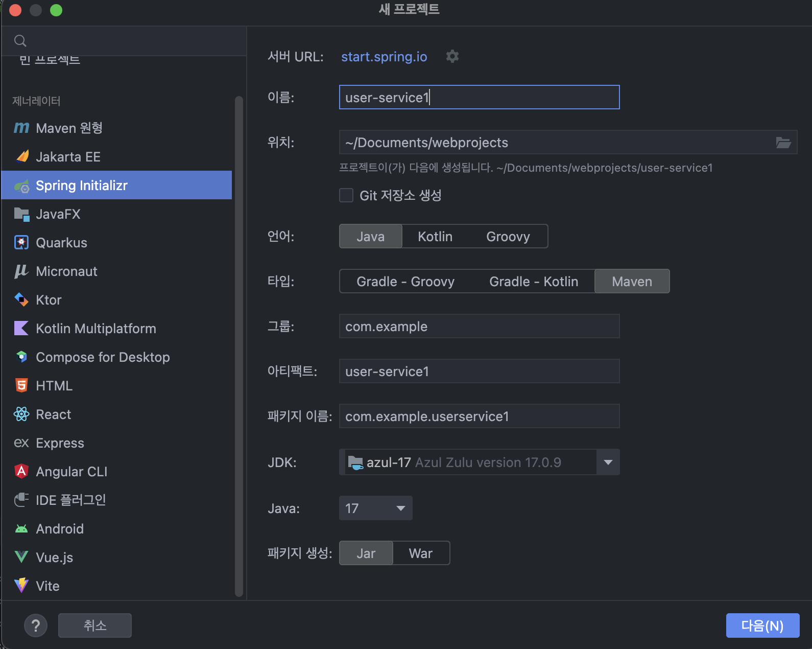Click the React atom icon

[x=21, y=414]
